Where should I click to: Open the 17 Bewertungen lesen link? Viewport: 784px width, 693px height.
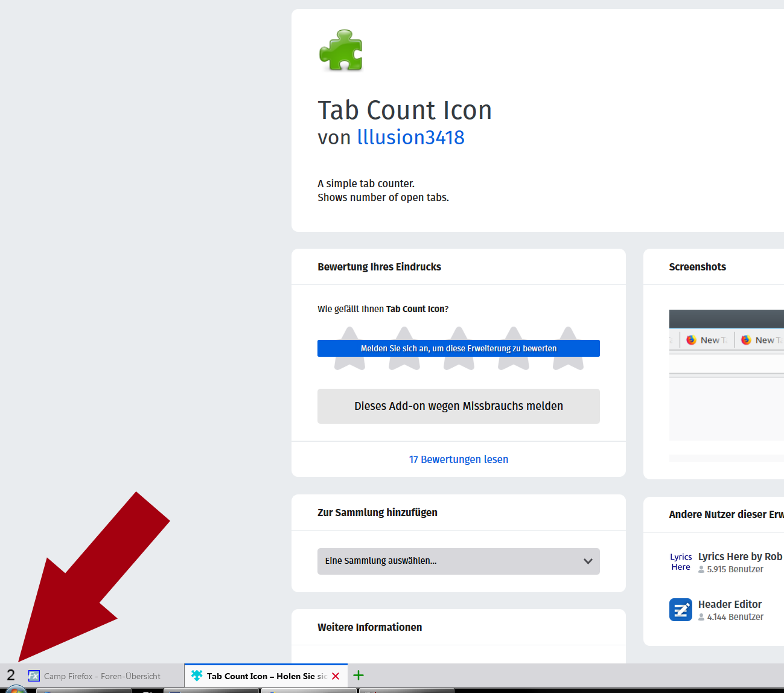coord(459,459)
